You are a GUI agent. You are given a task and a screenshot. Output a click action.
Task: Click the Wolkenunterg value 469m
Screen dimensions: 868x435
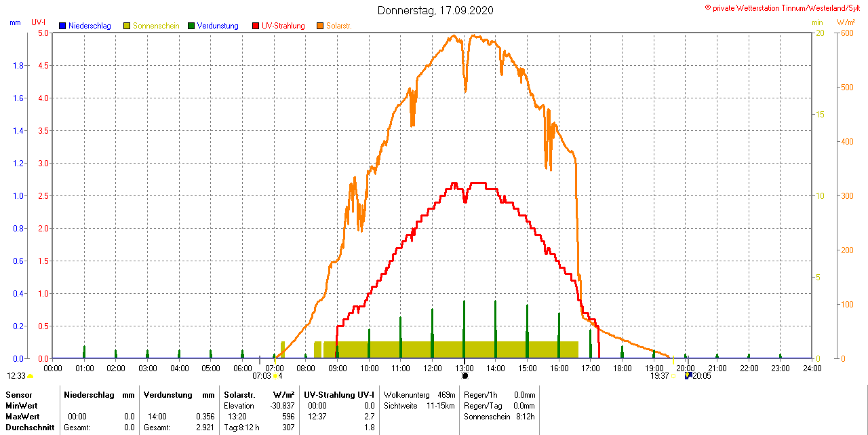coord(446,394)
